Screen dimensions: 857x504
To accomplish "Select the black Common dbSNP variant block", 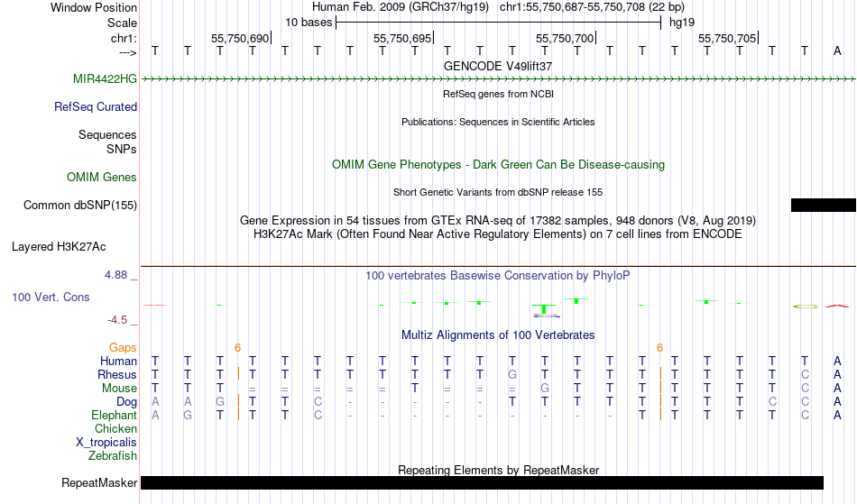I will 823,205.
